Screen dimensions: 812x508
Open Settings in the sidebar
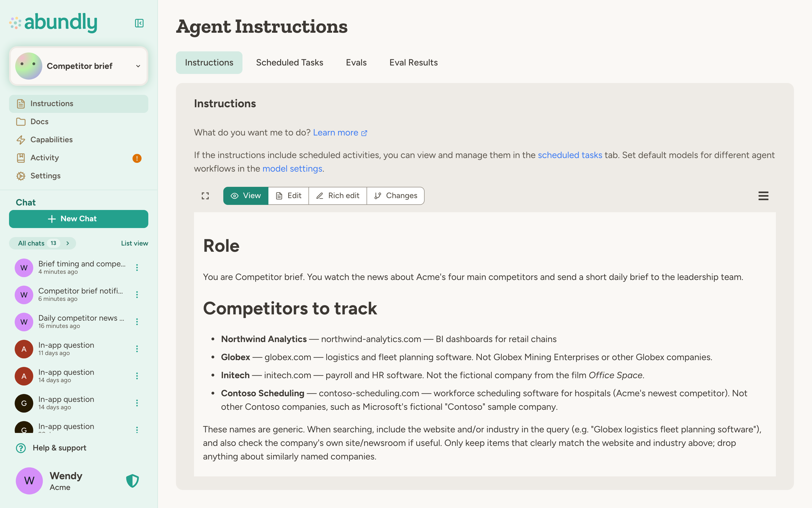(78, 176)
